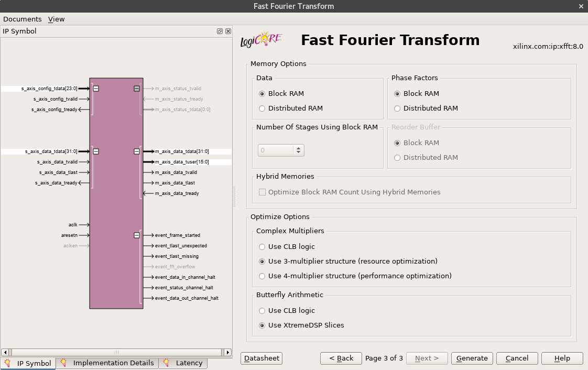Collapse the m_axis_status bus group
Viewport: 588px width, 370px height.
click(137, 89)
